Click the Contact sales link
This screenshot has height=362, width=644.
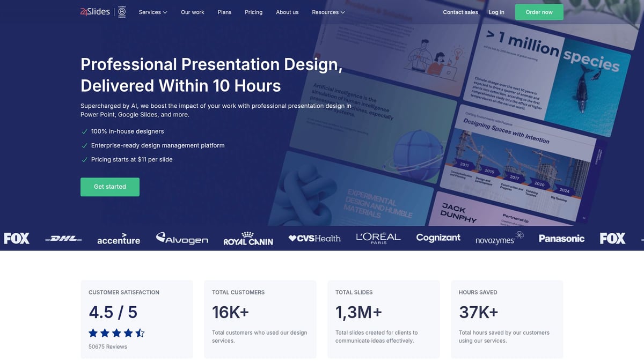pyautogui.click(x=460, y=12)
